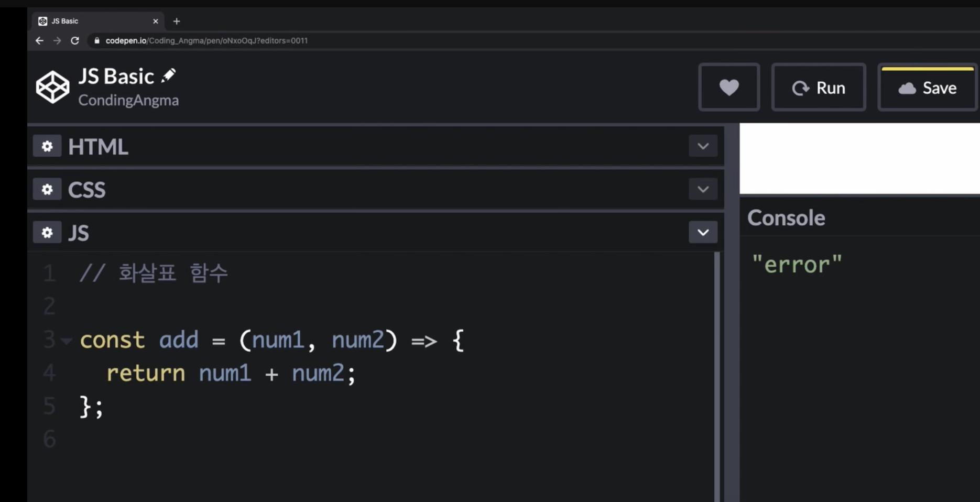
Task: Like the pen with heart button
Action: click(x=728, y=87)
